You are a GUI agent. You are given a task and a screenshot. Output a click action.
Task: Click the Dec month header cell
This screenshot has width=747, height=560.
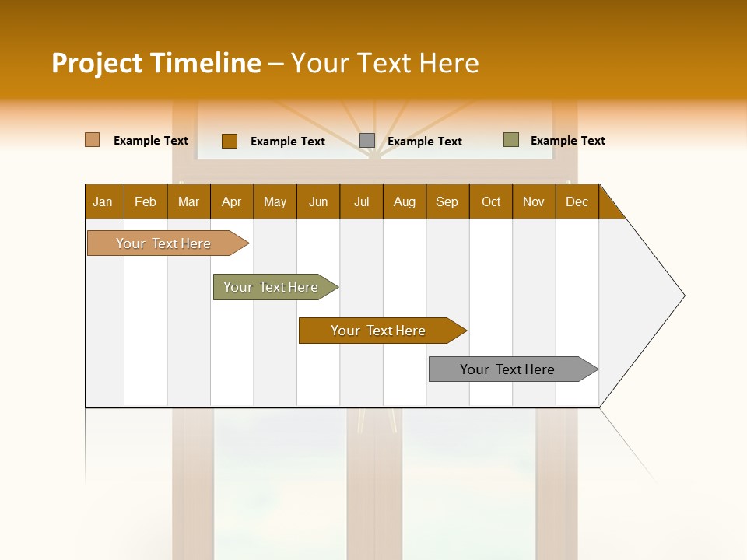[577, 201]
